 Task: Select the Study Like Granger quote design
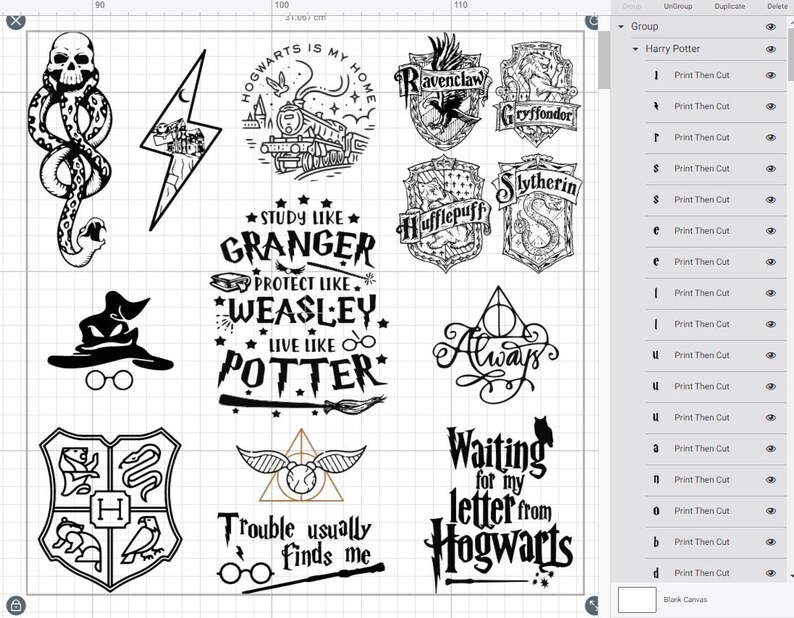coord(300,306)
